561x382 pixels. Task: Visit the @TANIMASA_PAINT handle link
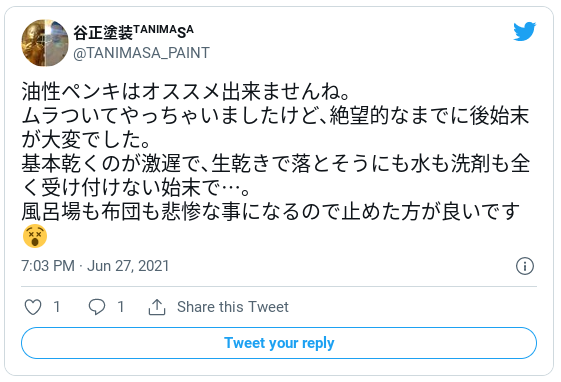point(142,53)
